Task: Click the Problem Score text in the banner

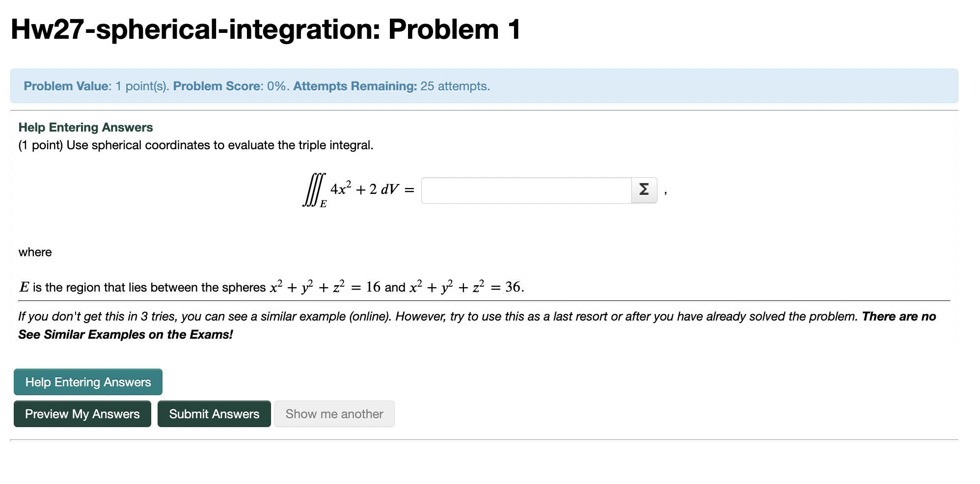Action: tap(219, 86)
